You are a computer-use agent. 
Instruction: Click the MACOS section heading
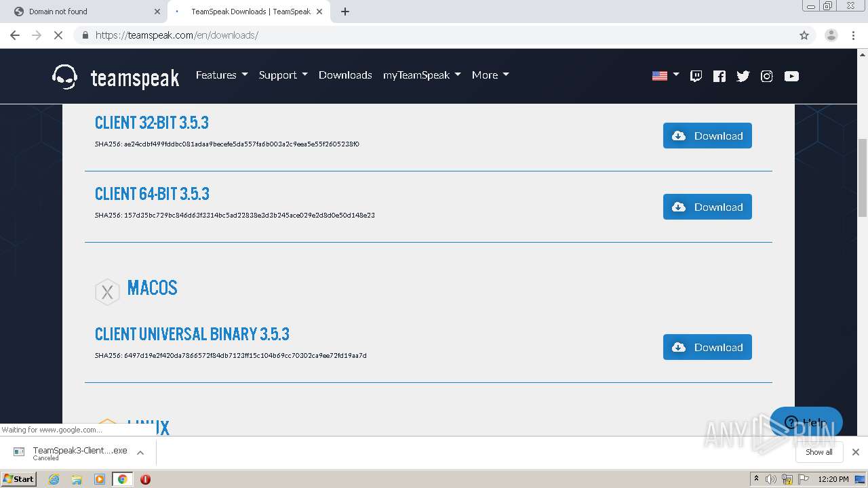[x=153, y=288]
